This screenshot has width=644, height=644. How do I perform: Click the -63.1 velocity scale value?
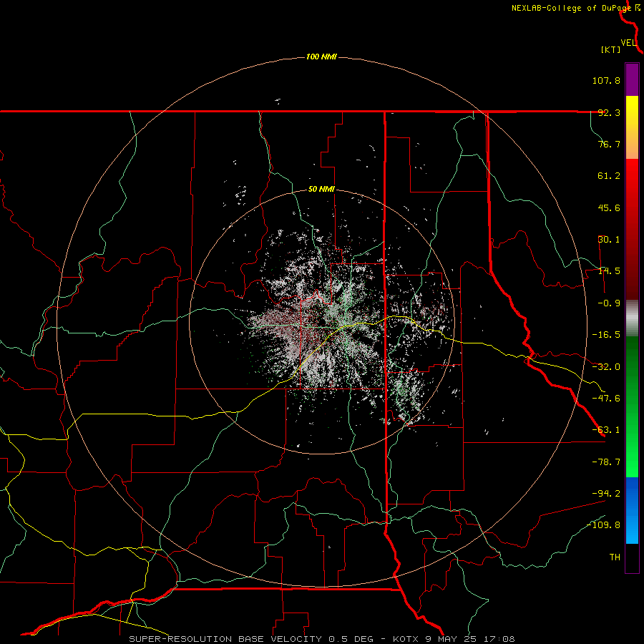coord(606,430)
